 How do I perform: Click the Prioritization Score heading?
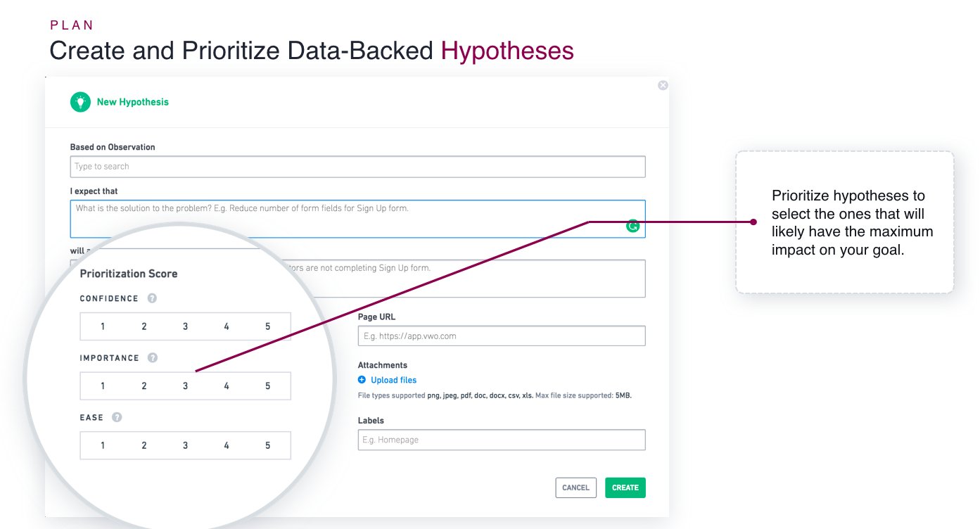[129, 274]
